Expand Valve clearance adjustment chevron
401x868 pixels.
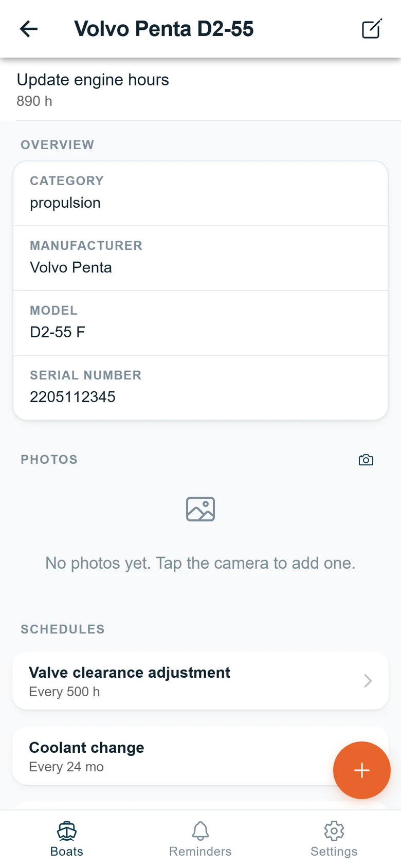point(368,681)
